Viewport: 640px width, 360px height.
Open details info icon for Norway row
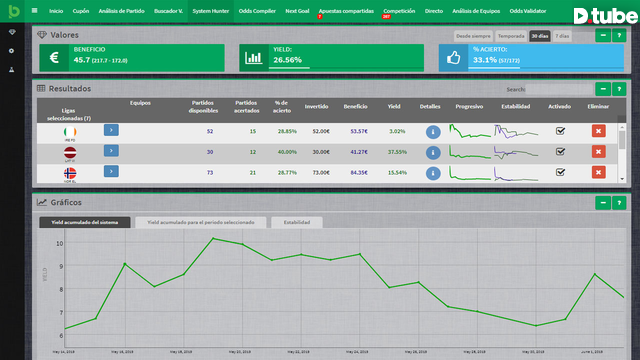[433, 173]
